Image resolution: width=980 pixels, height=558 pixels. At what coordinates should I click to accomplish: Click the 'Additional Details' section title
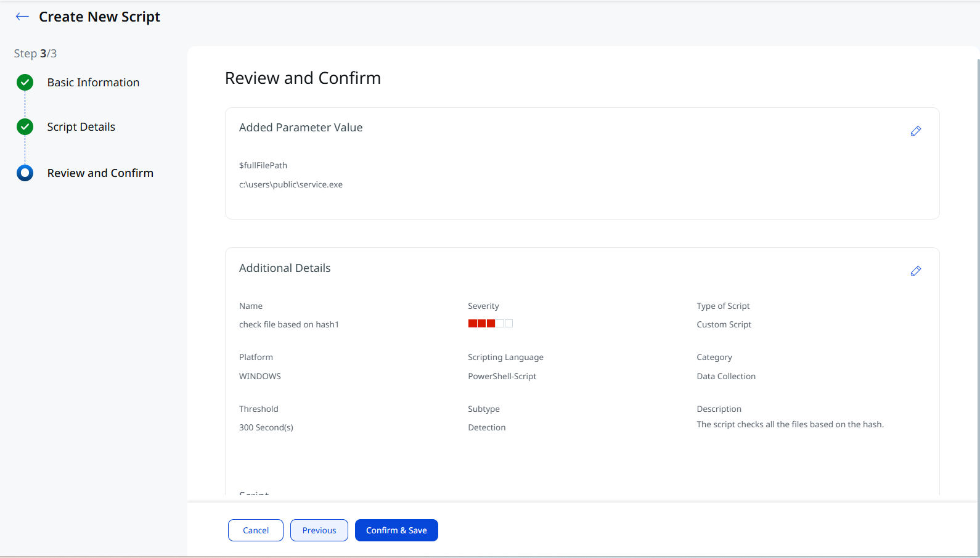pyautogui.click(x=285, y=268)
